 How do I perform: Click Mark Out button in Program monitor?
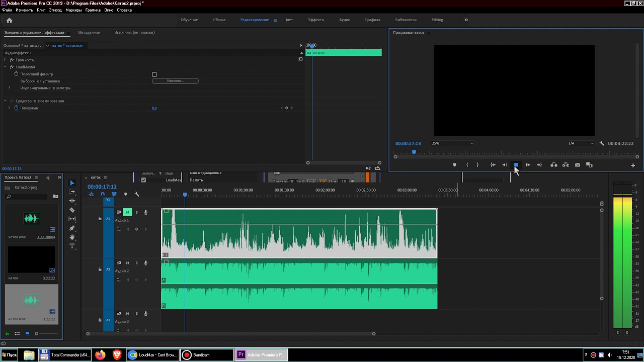click(477, 165)
